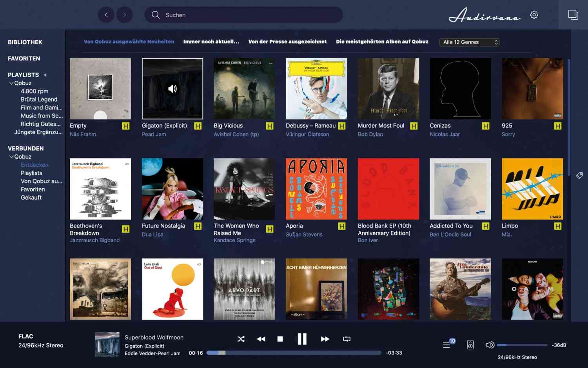Open Gekauft under Qobuz
This screenshot has width=588, height=368.
tap(31, 197)
